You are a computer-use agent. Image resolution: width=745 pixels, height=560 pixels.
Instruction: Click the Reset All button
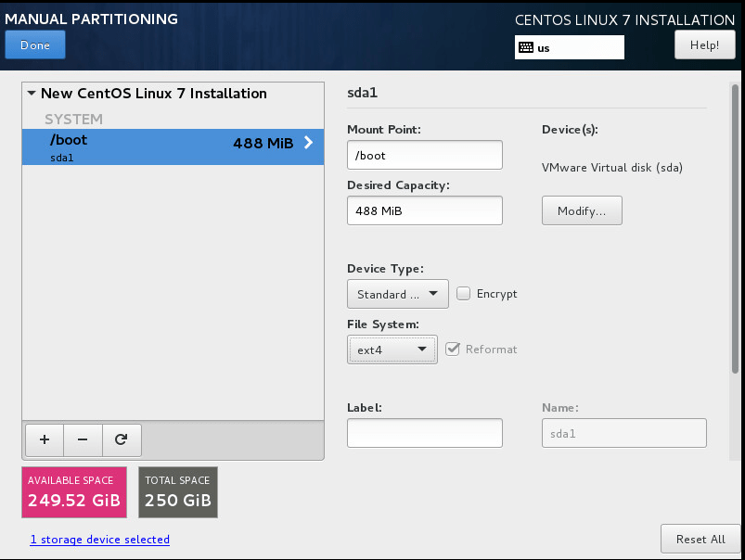700,539
